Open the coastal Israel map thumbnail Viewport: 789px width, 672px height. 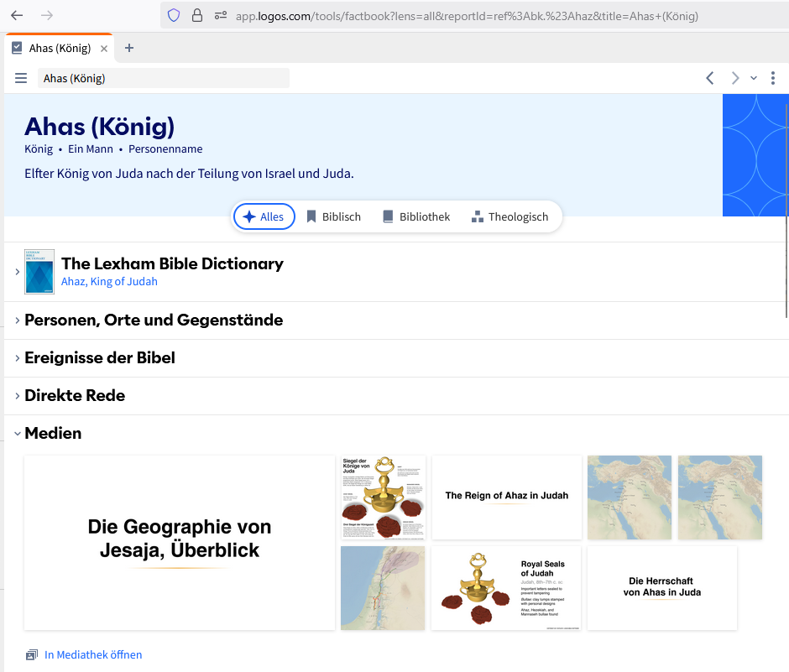(383, 588)
